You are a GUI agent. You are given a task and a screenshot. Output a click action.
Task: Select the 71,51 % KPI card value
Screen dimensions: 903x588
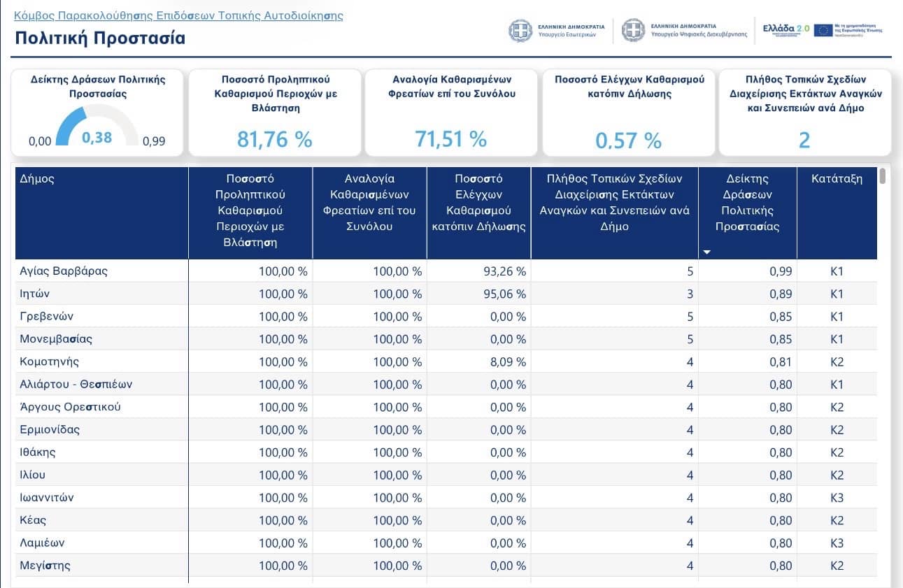pyautogui.click(x=450, y=138)
